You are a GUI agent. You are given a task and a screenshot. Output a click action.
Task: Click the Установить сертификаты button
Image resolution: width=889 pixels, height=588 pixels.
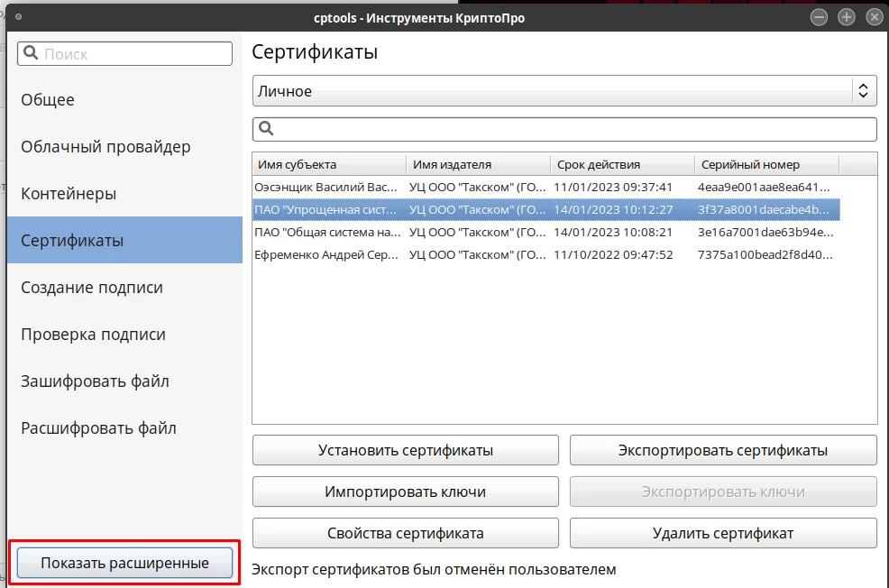[x=406, y=450]
